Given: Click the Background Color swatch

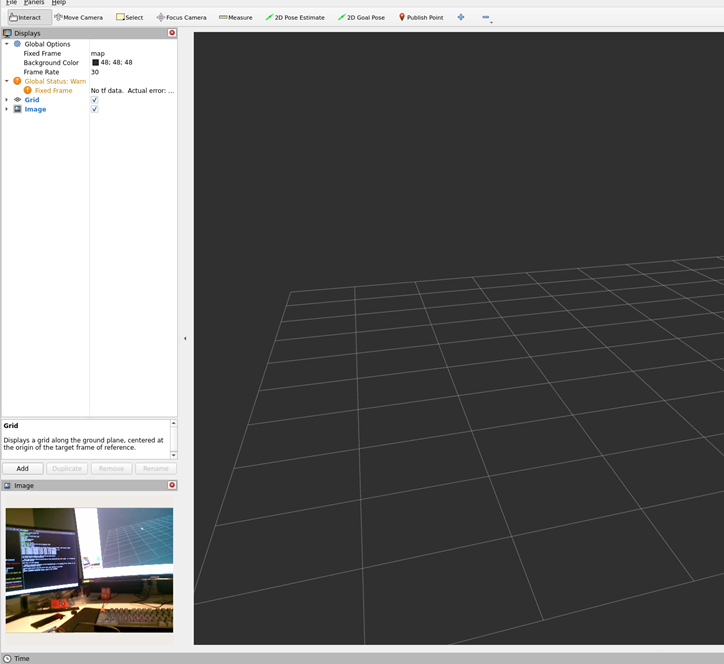Looking at the screenshot, I should 95,63.
